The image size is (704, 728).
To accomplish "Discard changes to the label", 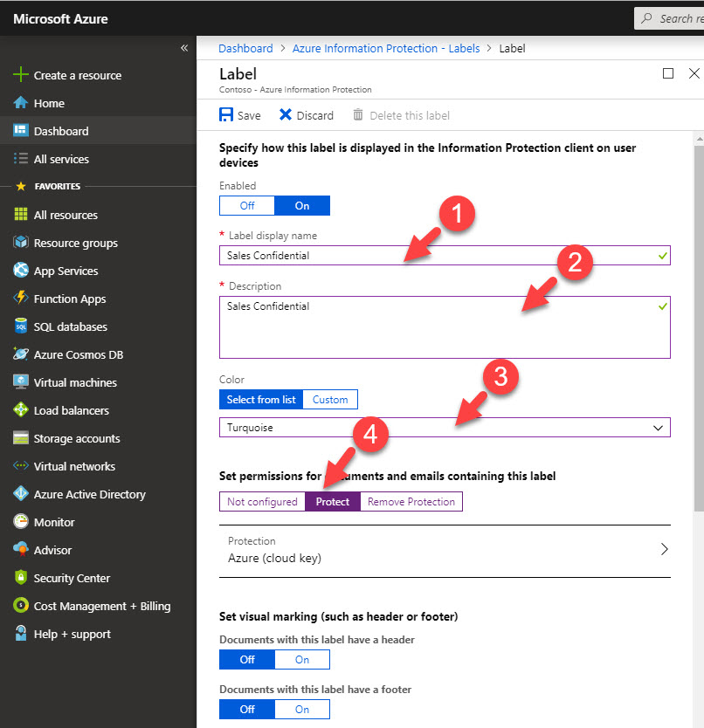I will [306, 114].
